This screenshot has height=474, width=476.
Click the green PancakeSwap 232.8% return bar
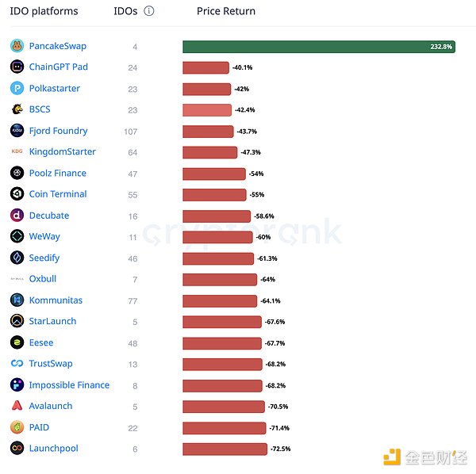click(318, 47)
